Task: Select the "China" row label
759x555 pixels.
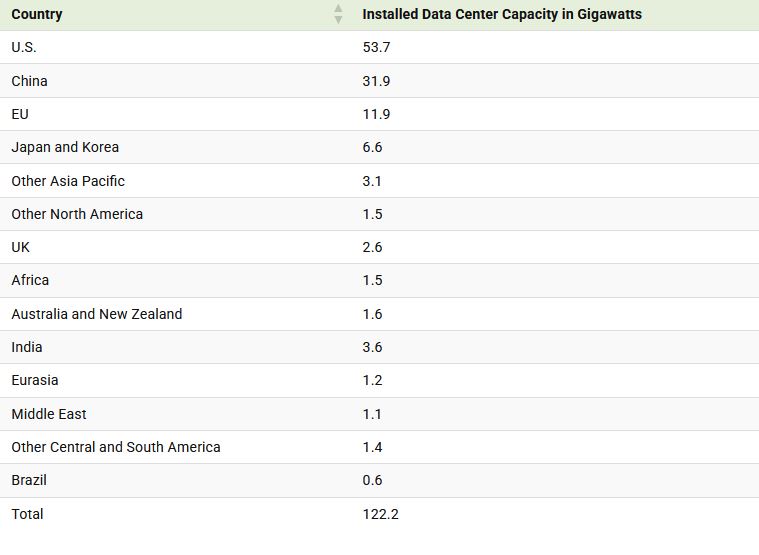Action: (x=29, y=81)
